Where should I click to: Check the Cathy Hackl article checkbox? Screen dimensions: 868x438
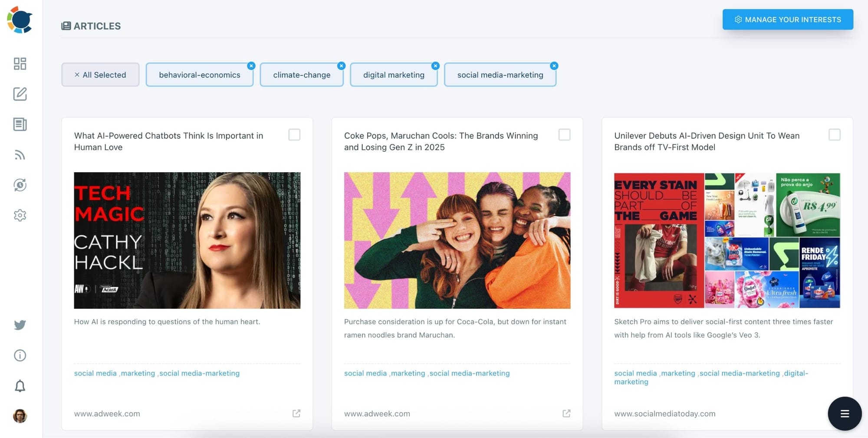[x=294, y=135]
